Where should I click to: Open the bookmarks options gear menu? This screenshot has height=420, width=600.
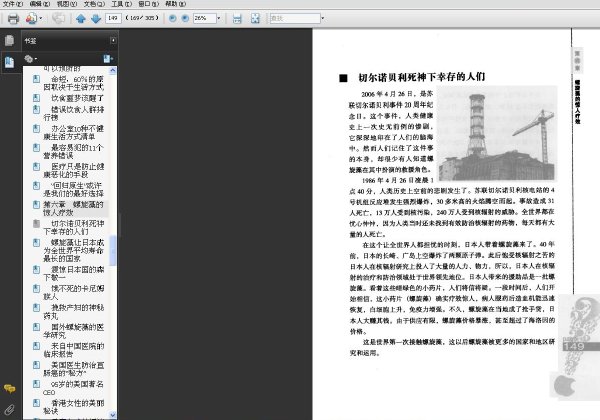click(30, 59)
